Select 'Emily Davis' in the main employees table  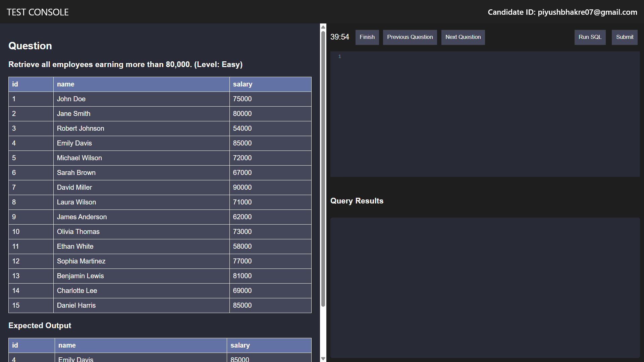pos(142,143)
